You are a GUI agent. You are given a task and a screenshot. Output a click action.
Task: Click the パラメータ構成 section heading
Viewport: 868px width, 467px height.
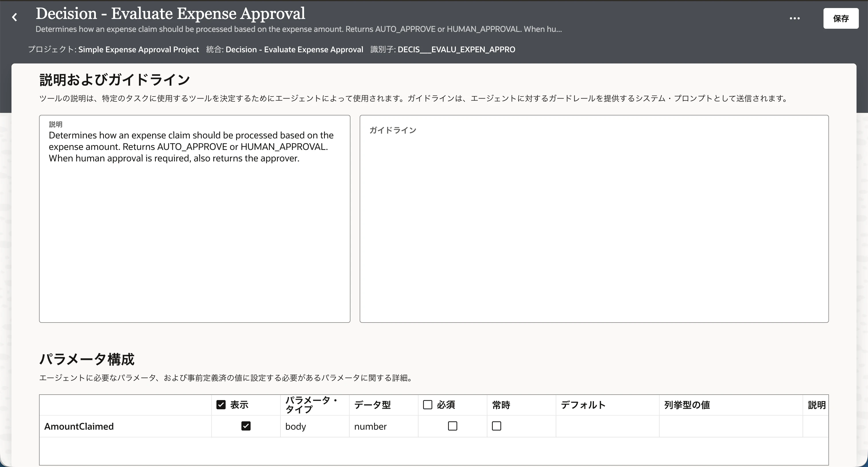pos(87,359)
